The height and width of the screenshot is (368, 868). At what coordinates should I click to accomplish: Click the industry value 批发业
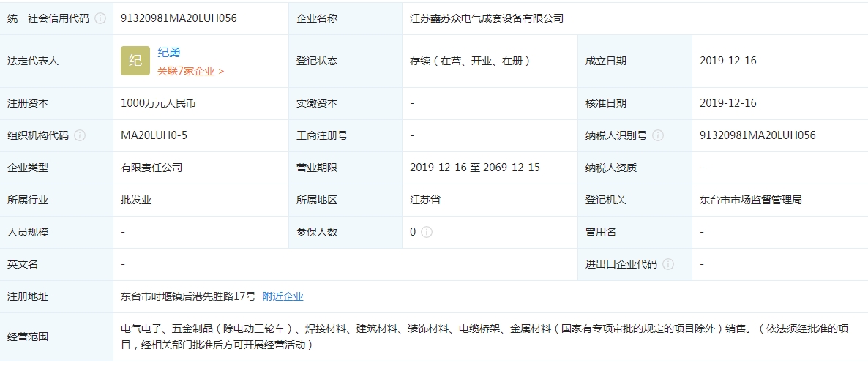(136, 200)
